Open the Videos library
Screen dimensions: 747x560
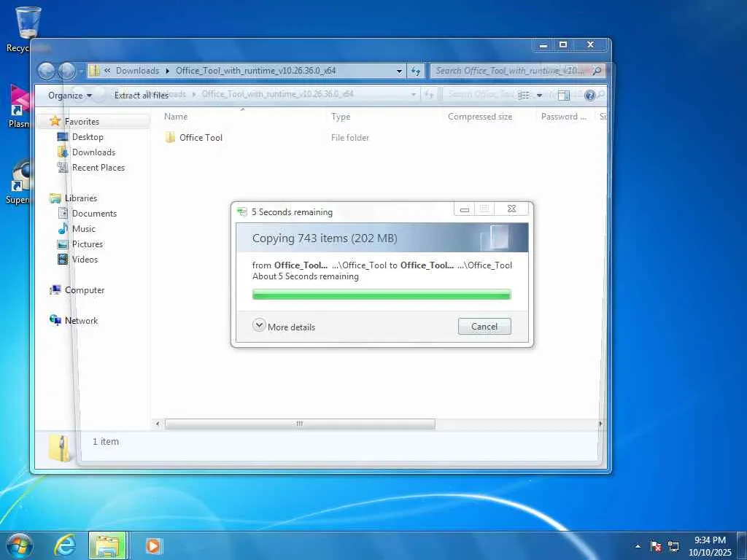tap(85, 259)
